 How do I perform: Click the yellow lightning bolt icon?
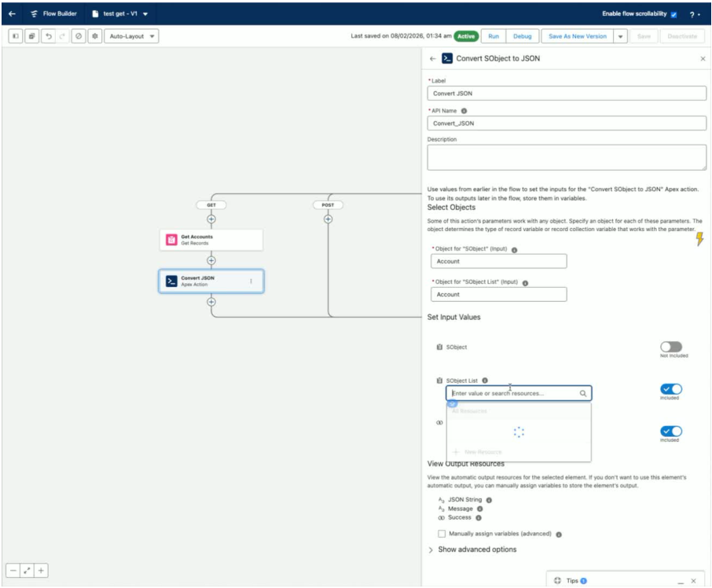[x=699, y=239]
